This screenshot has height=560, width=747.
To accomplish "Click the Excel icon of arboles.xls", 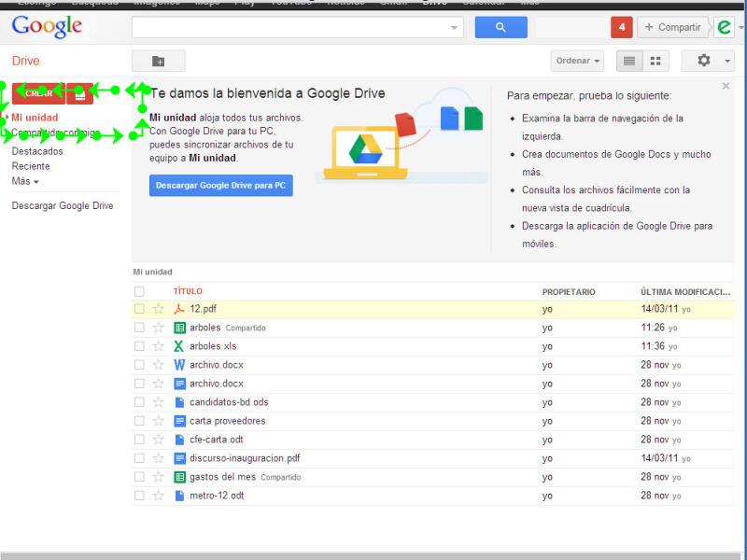I will click(179, 346).
